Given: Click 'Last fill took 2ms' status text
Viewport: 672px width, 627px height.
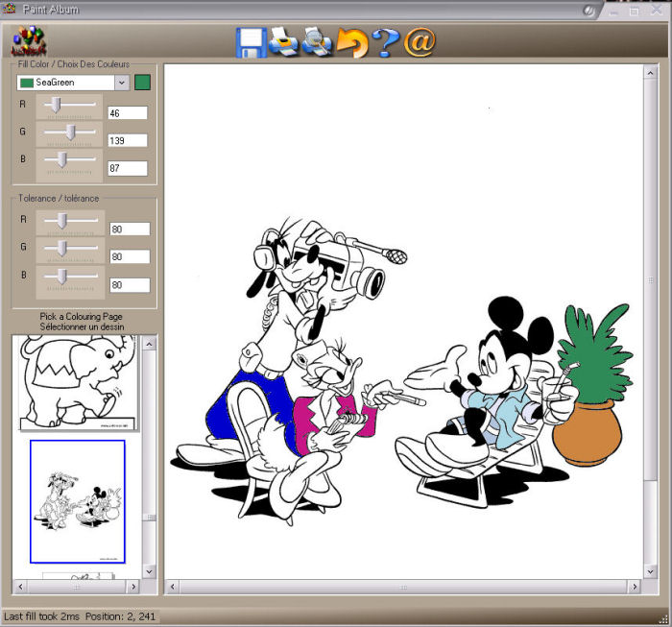Looking at the screenshot, I should [41, 616].
